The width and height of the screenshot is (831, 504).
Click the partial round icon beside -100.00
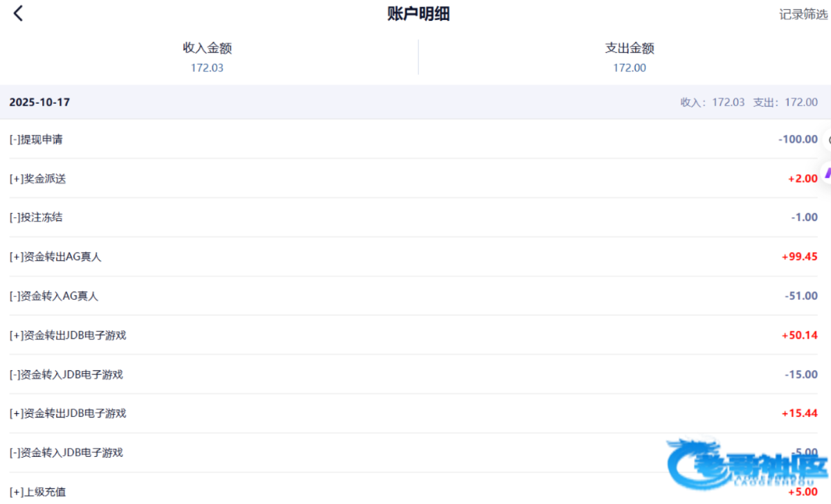[828, 139]
